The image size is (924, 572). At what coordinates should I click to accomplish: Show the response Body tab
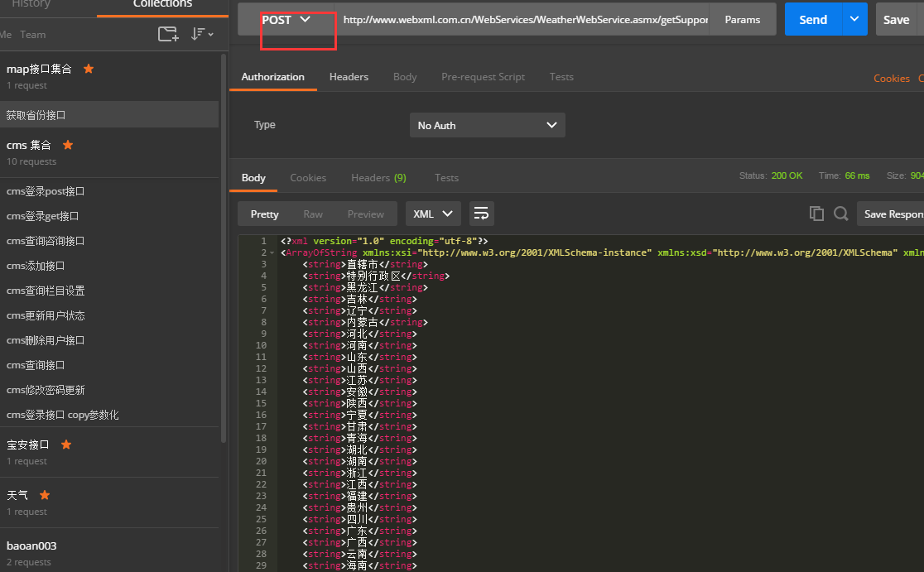(253, 178)
